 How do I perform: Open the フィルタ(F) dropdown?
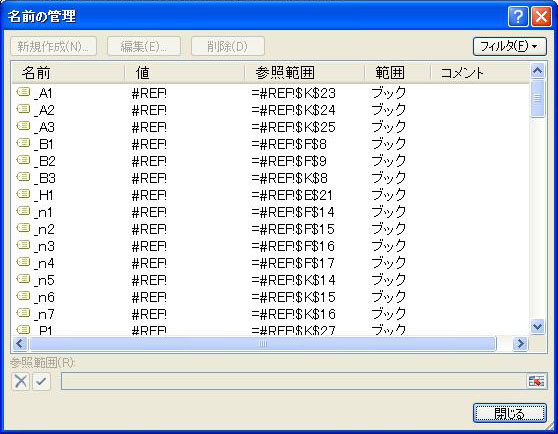point(510,46)
